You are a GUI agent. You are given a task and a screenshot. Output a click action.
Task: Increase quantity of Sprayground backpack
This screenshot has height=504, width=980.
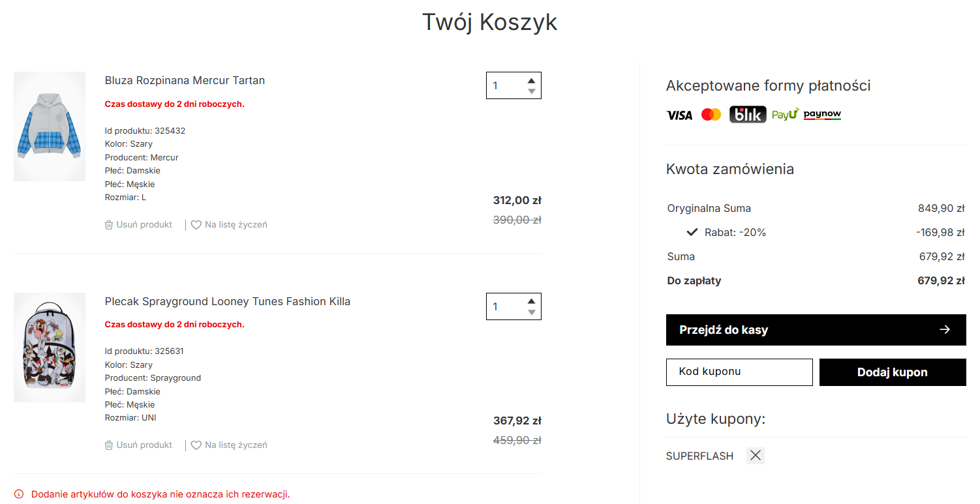(532, 301)
